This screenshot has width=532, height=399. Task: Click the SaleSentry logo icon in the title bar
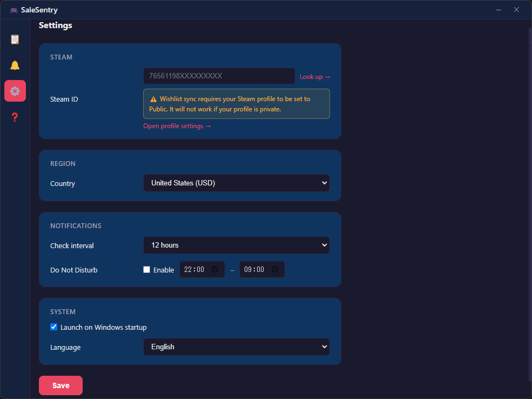click(13, 9)
